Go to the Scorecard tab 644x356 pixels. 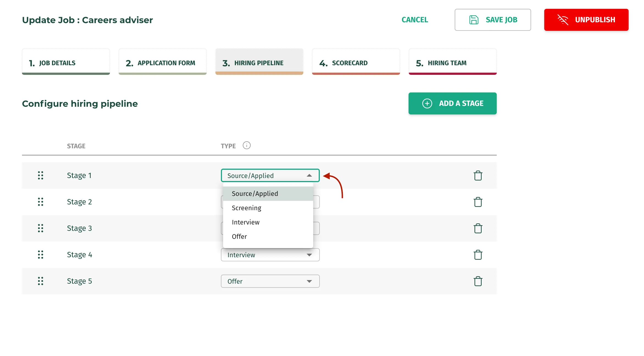tap(356, 62)
